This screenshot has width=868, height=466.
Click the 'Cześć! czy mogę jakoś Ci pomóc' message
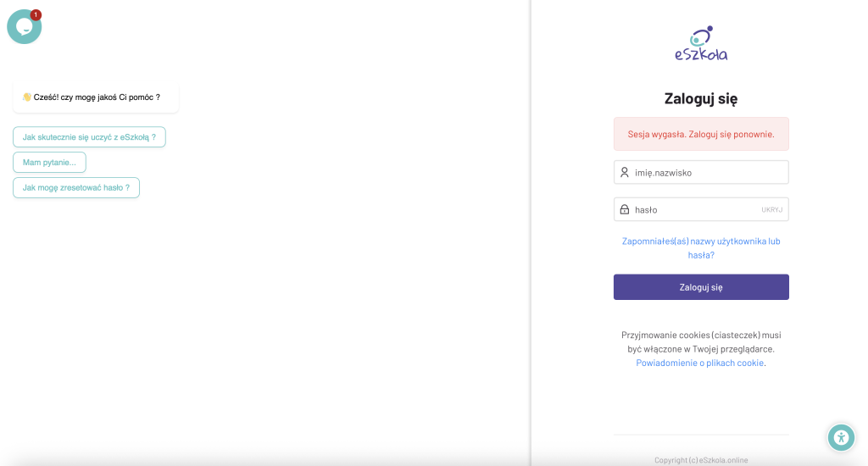(x=96, y=97)
